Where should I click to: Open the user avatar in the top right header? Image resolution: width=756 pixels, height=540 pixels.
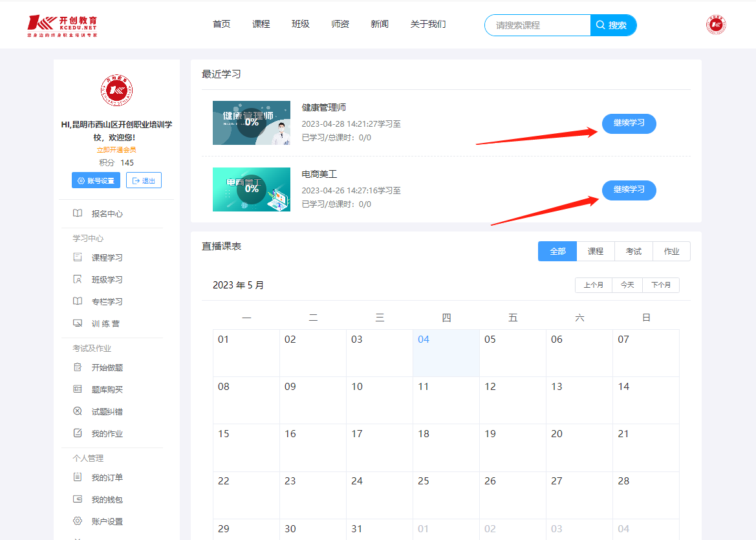(716, 25)
